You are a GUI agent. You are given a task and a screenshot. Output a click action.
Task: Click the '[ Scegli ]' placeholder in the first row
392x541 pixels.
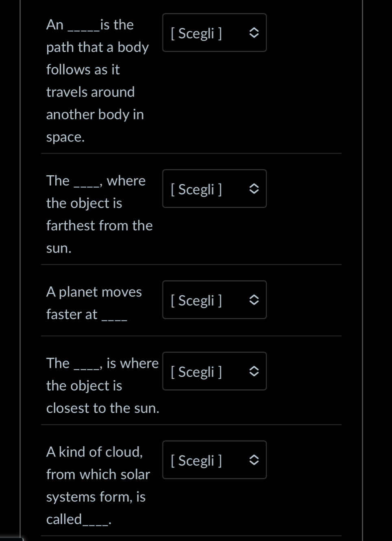(x=196, y=33)
